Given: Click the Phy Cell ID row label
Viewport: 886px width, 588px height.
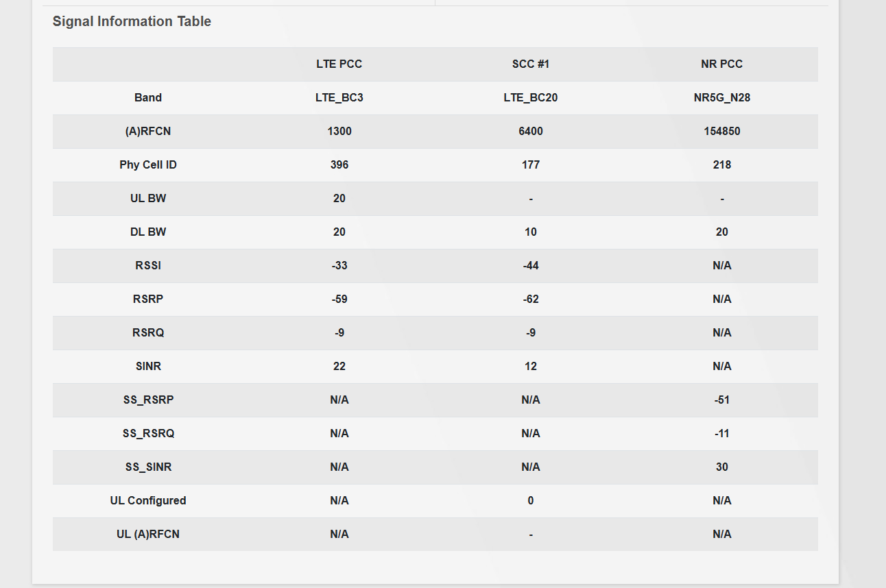Looking at the screenshot, I should (x=148, y=164).
